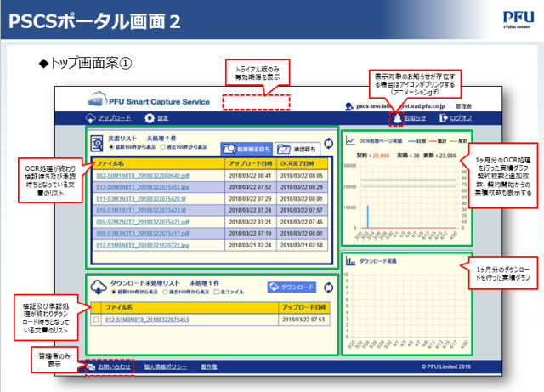Click the cloud download icon beside ダウンロード未処理リスト
The width and height of the screenshot is (544, 392).
point(99,287)
